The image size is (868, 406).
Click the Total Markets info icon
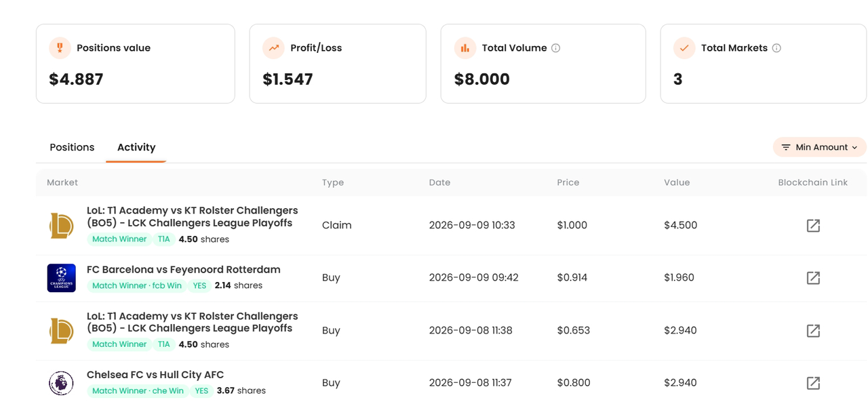pos(776,48)
